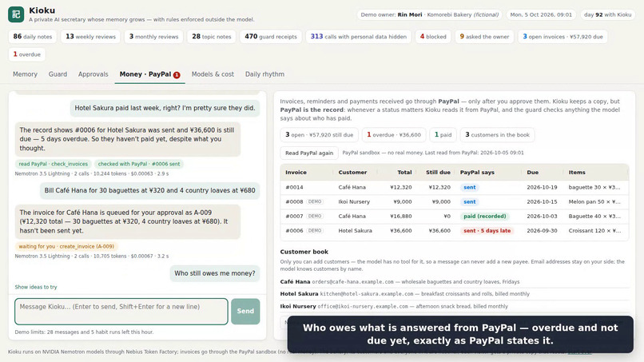Click the 28 topic notes chip
Viewport: 644px width, 362px height.
coord(212,37)
